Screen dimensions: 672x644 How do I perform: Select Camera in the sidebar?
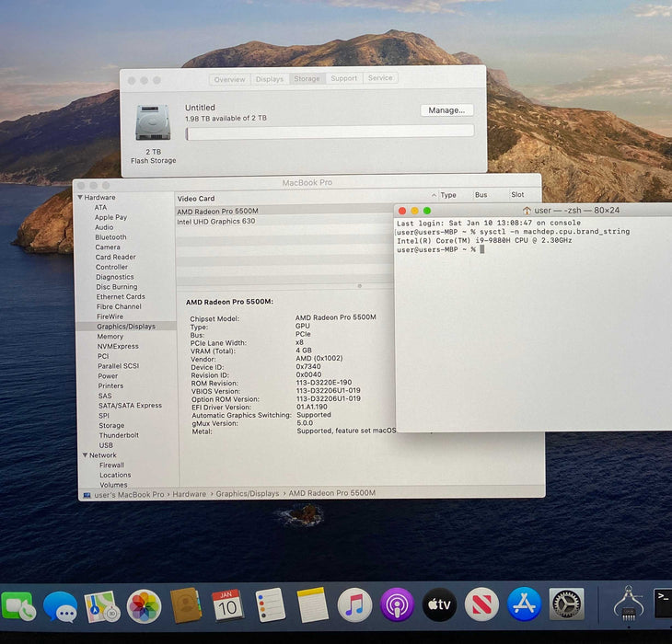coord(108,247)
